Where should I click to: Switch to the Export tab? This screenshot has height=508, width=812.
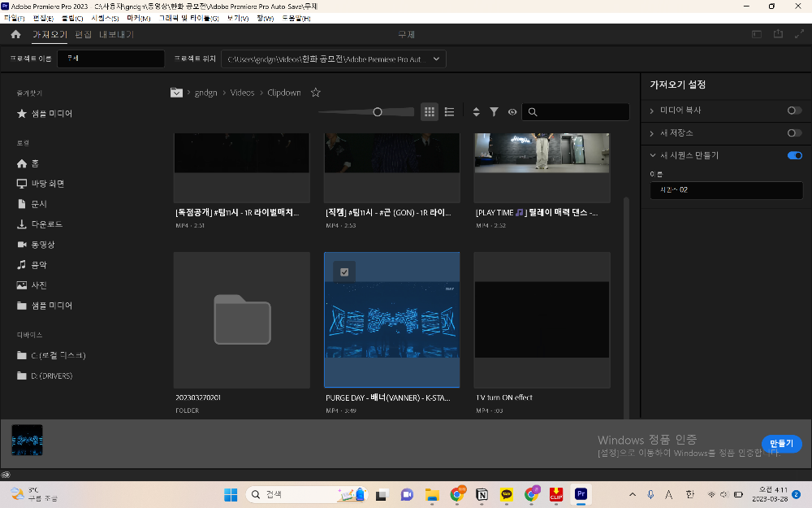click(116, 35)
